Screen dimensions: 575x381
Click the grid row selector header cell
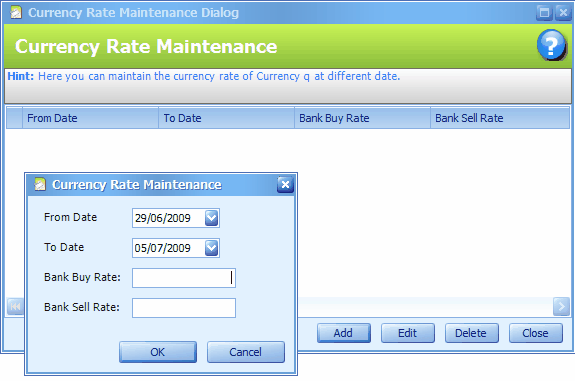pyautogui.click(x=14, y=118)
